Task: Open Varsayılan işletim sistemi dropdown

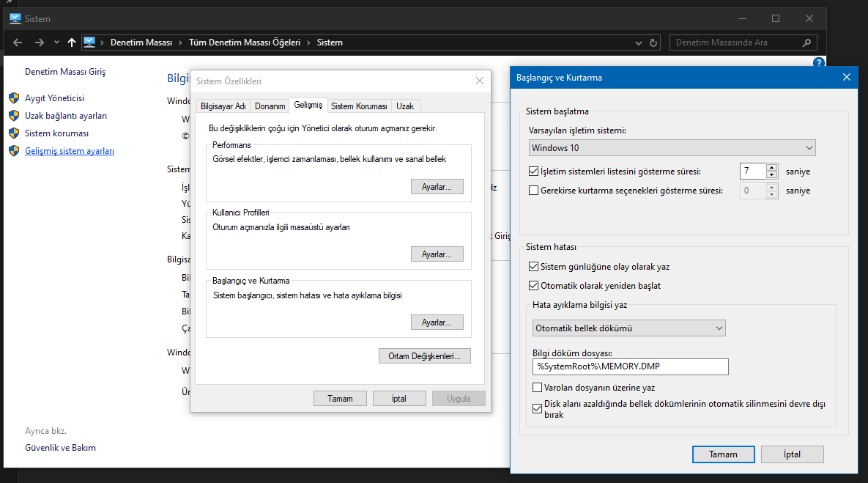Action: [672, 148]
